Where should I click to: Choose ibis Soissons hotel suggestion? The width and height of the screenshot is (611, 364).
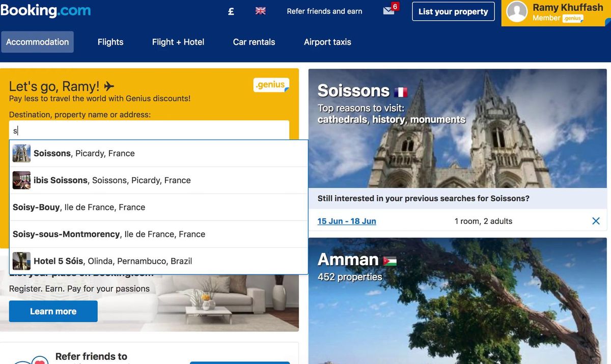click(159, 180)
